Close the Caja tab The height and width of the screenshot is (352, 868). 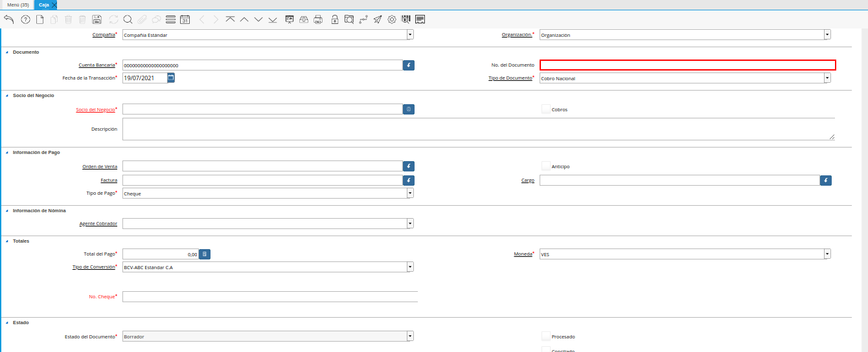tap(54, 5)
